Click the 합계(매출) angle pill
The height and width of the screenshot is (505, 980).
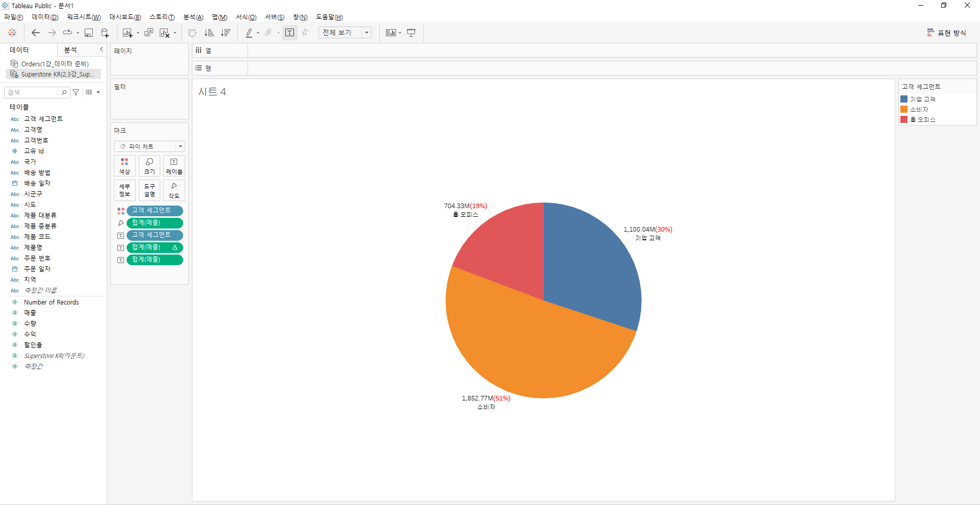click(155, 223)
